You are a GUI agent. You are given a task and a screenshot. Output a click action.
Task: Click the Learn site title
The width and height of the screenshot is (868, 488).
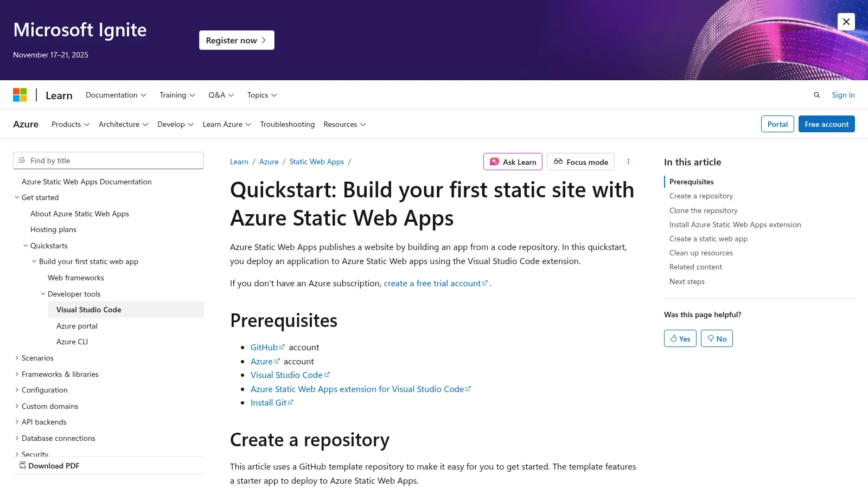click(x=59, y=95)
